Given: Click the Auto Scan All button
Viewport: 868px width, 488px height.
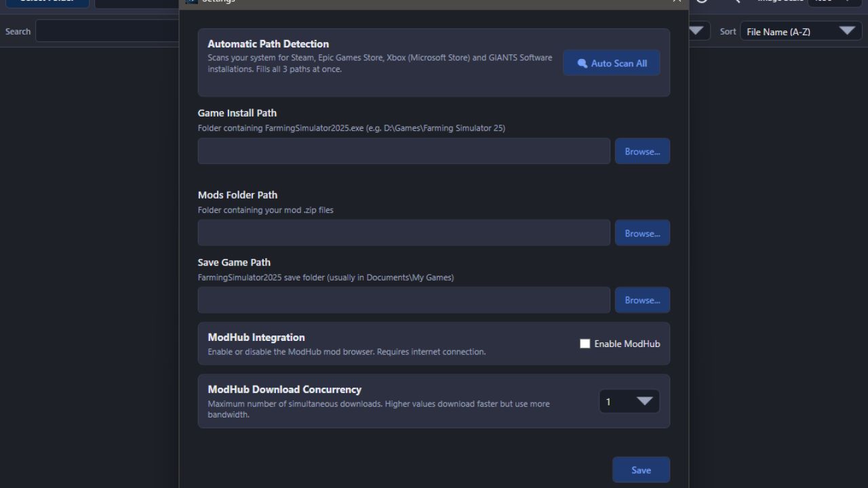Looking at the screenshot, I should pos(611,62).
